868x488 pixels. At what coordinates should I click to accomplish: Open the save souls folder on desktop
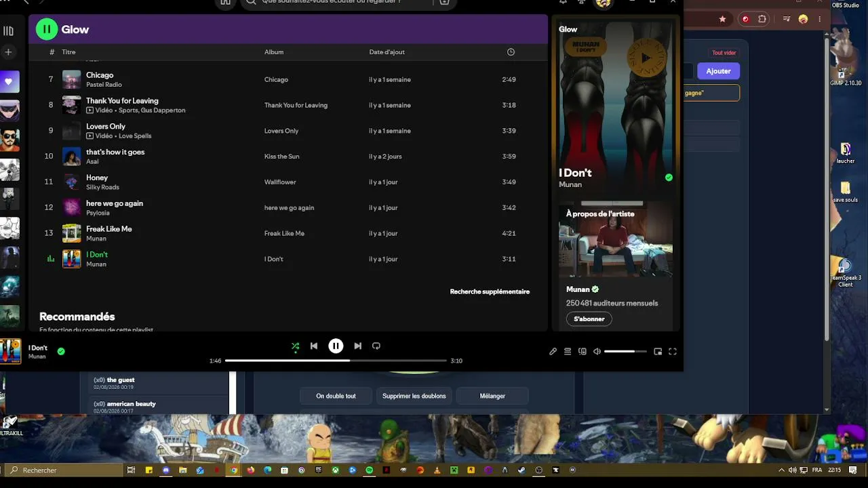[846, 191]
